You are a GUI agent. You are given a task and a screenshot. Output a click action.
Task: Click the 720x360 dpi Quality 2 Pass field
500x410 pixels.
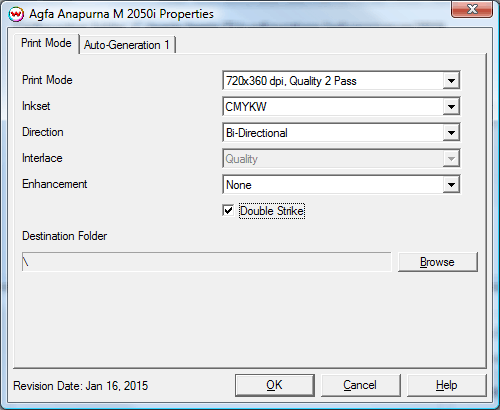[x=333, y=81]
